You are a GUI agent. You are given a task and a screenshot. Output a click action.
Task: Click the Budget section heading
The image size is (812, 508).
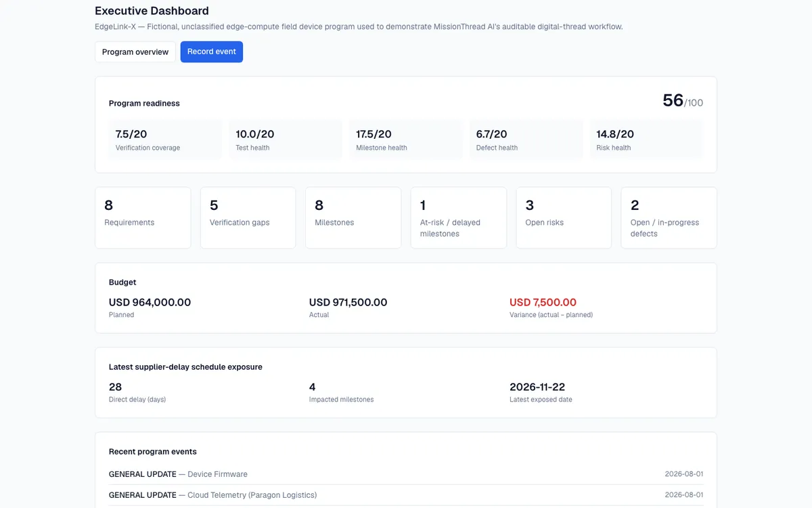tap(122, 282)
